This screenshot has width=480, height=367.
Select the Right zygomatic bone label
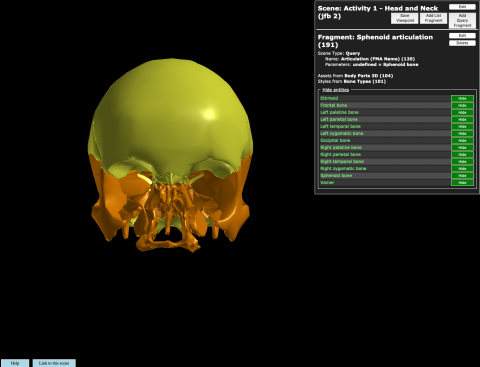[343, 168]
